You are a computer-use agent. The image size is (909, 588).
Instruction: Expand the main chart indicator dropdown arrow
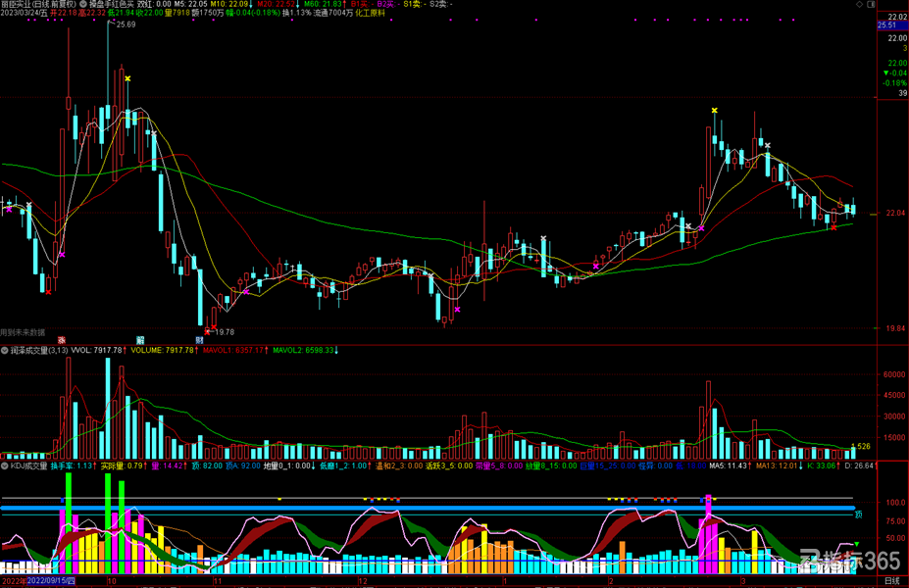coord(83,4)
